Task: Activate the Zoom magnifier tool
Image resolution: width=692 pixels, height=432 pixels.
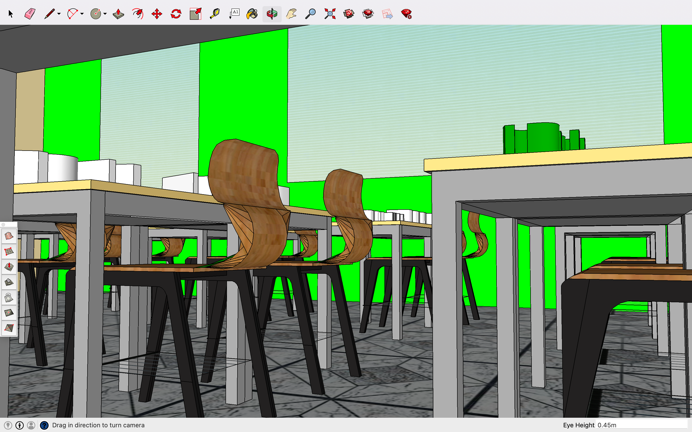Action: [x=311, y=14]
